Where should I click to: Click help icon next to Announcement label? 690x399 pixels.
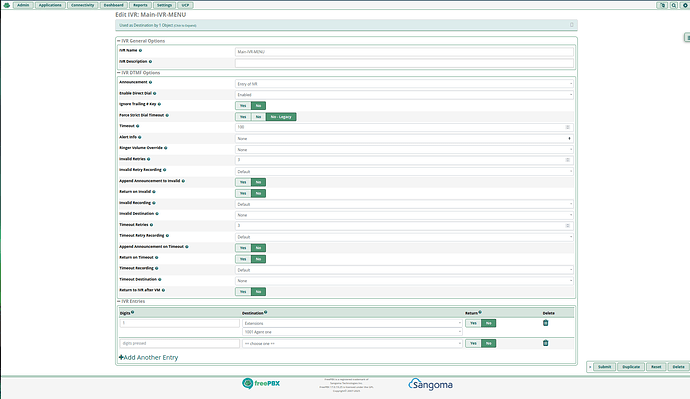[150, 82]
